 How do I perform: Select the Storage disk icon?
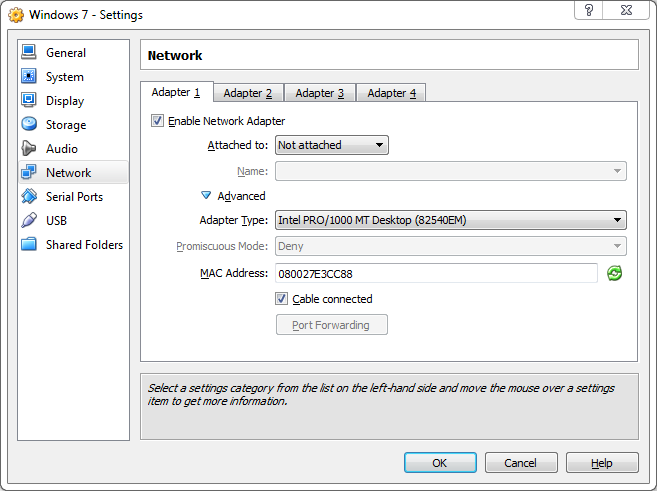[29, 125]
